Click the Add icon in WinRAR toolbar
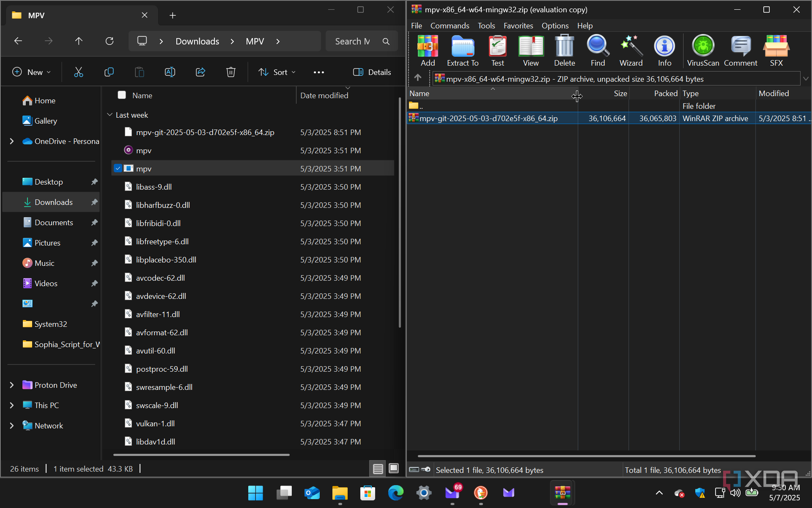The height and width of the screenshot is (508, 812). point(428,50)
